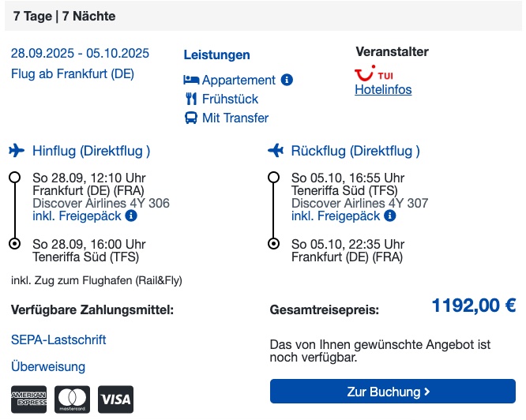526x420 pixels.
Task: Open Freigepäck info icon for Hinflug
Action: click(x=131, y=216)
